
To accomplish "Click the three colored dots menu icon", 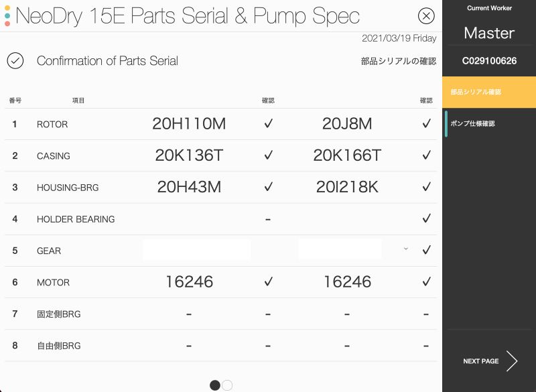I will click(x=7, y=15).
